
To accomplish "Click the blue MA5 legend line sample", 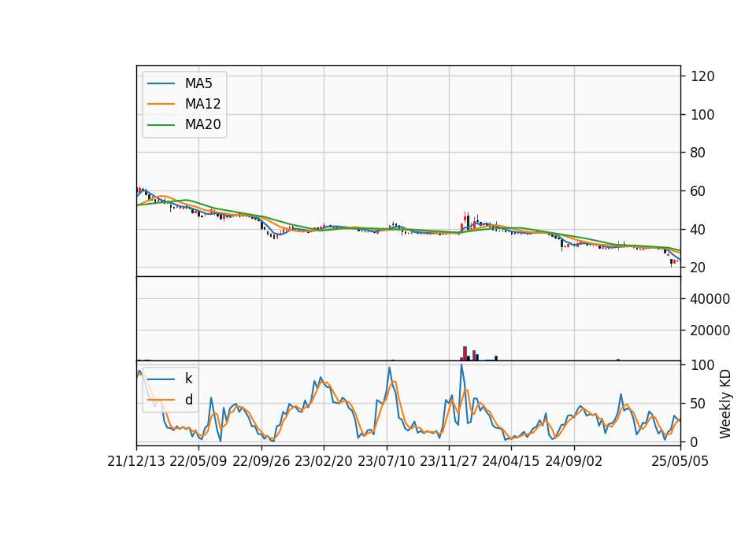I will 161,83.
